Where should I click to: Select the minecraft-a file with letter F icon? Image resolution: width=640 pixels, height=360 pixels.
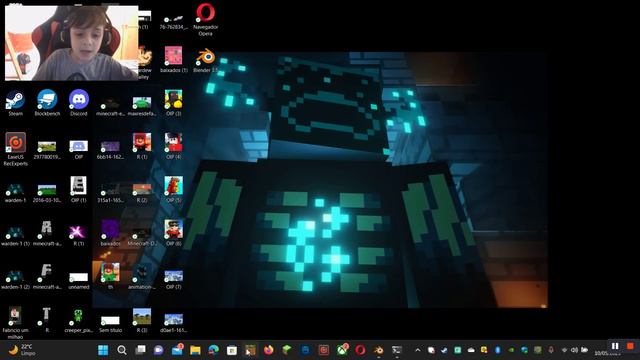(47, 276)
